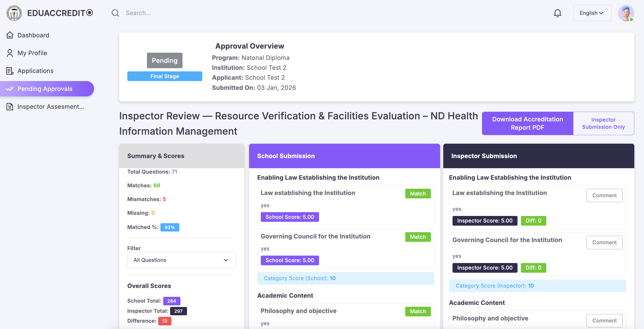This screenshot has width=644, height=329.
Task: Click Enabling Law heading in School Submission
Action: (318, 177)
